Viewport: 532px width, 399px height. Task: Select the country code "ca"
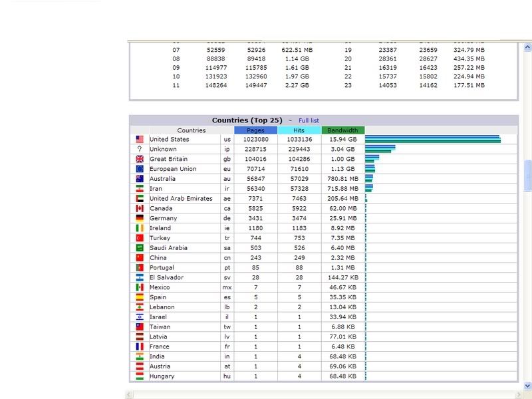coord(227,208)
